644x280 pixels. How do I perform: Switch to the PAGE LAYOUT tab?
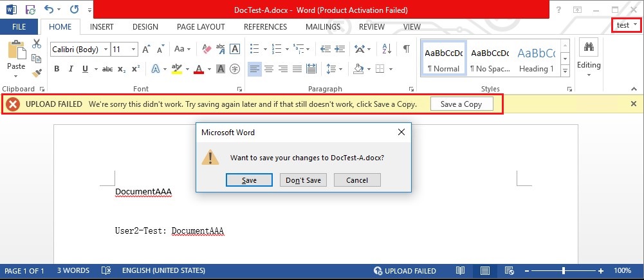coord(201,27)
